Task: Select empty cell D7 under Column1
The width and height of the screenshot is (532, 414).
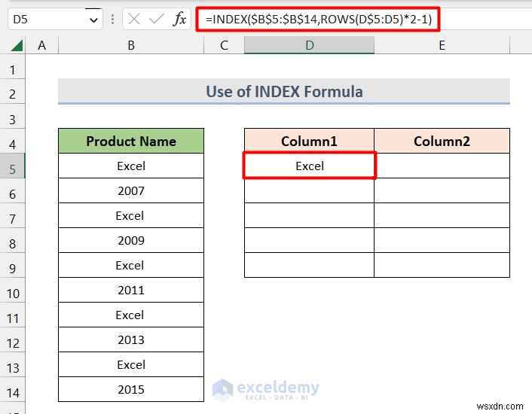Action: coord(309,215)
